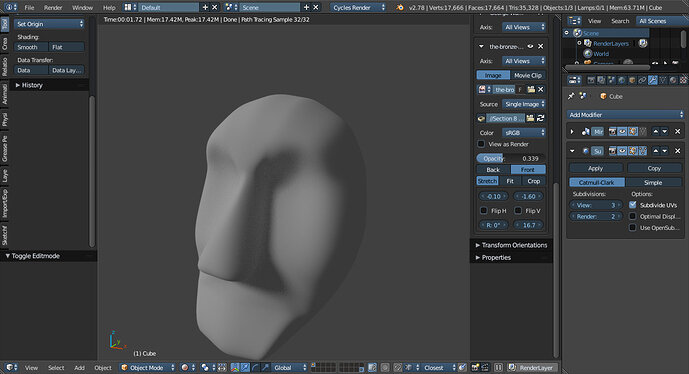Reload the background image file
Viewport: 689px width, 374px height.
[540, 118]
